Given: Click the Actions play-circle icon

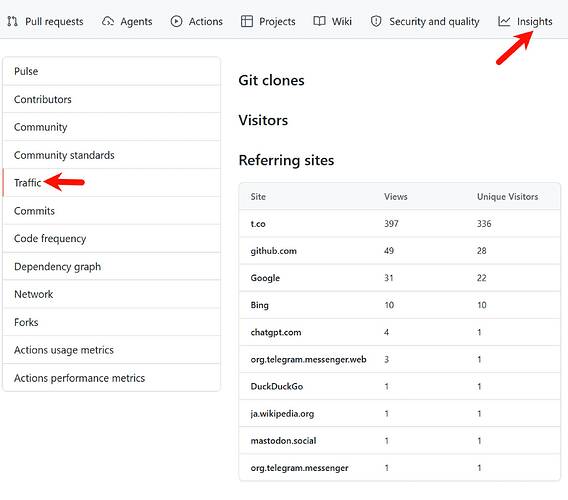Looking at the screenshot, I should pyautogui.click(x=176, y=21).
